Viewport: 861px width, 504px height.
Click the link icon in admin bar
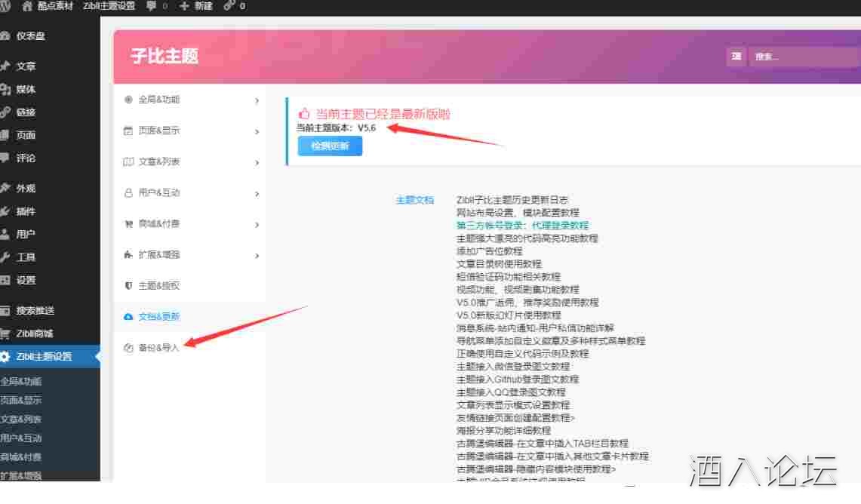[229, 6]
